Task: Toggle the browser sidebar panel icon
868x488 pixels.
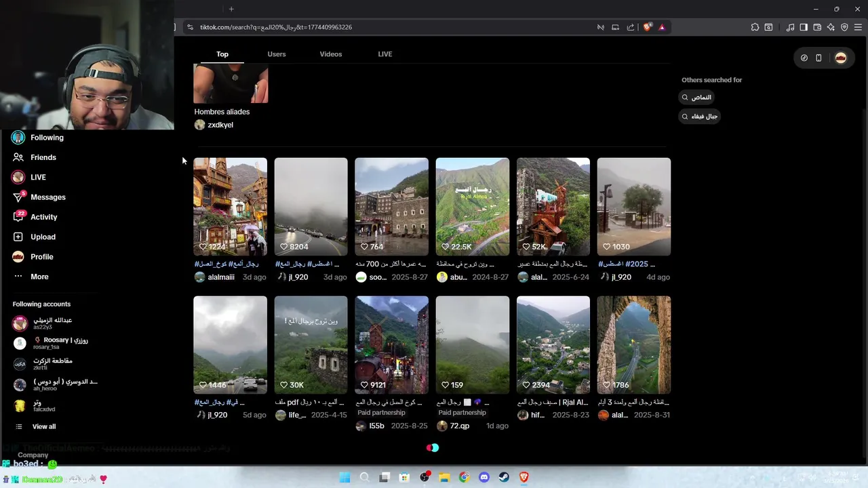Action: click(804, 27)
